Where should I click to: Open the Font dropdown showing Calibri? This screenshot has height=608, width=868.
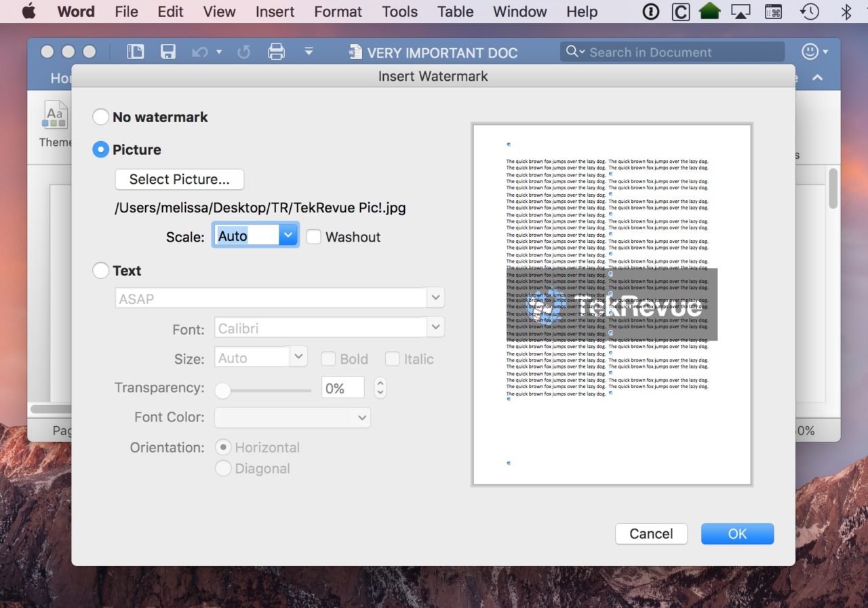pos(436,327)
